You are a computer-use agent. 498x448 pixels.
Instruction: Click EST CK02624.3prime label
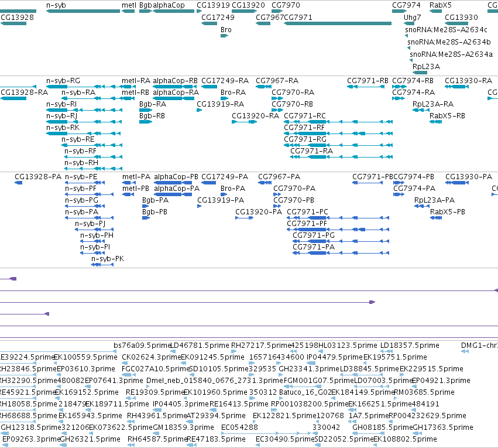click(x=152, y=357)
